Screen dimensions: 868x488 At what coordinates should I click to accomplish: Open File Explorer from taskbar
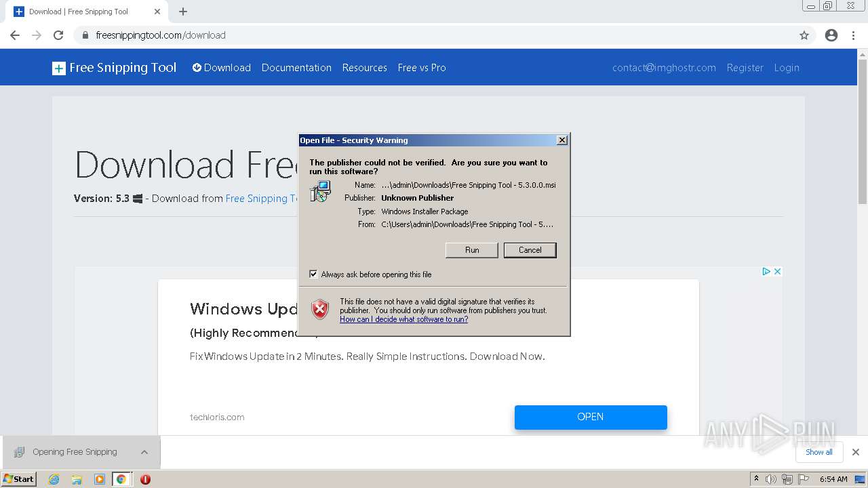click(77, 479)
